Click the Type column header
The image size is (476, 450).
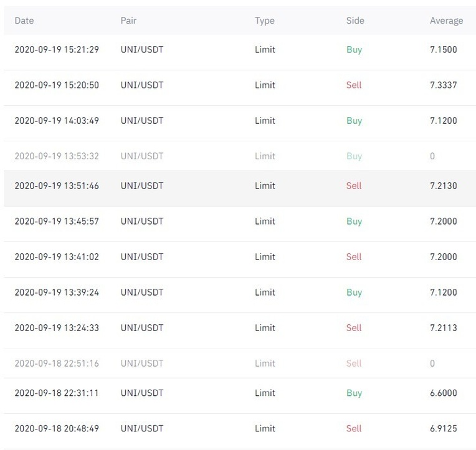265,21
